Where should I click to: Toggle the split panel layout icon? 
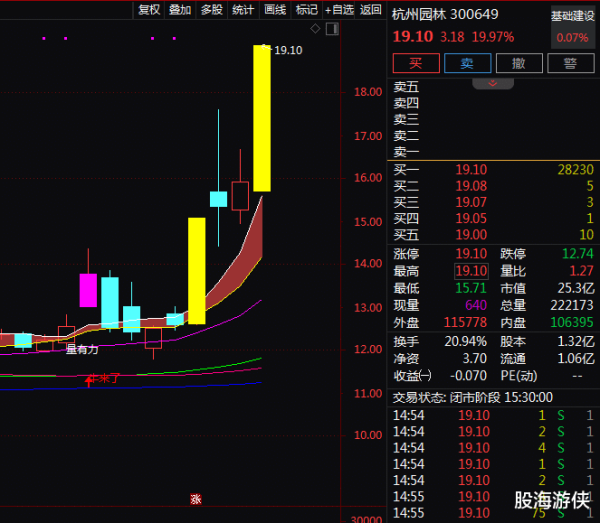pos(332,29)
